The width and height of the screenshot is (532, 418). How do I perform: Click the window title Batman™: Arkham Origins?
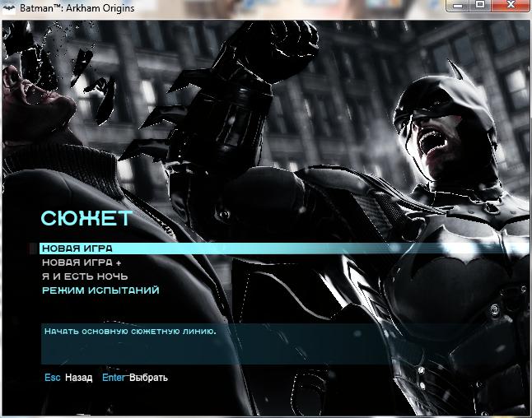pyautogui.click(x=77, y=8)
